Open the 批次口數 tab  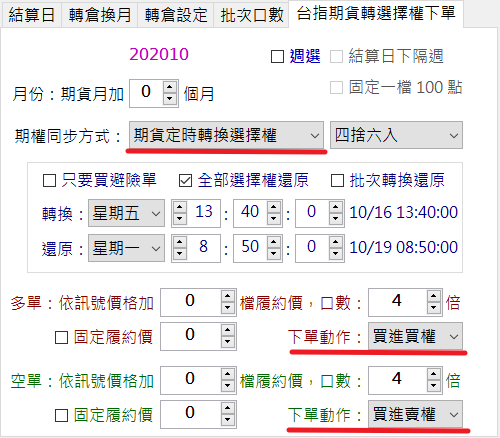point(252,15)
